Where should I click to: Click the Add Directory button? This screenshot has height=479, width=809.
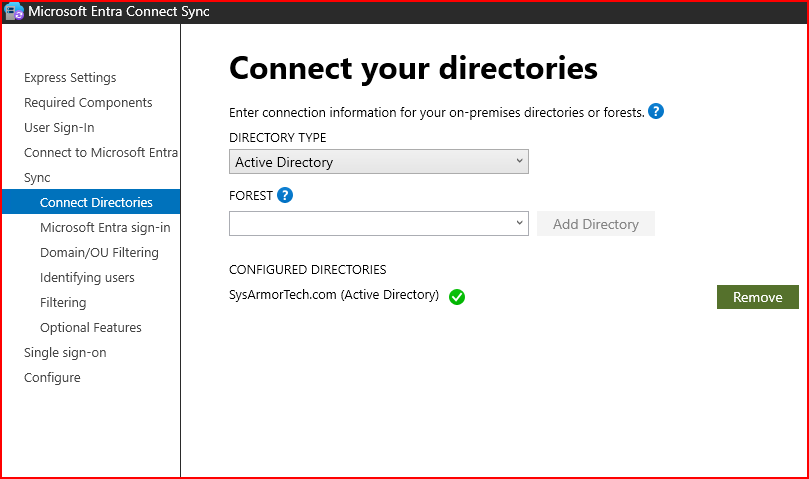(x=596, y=223)
